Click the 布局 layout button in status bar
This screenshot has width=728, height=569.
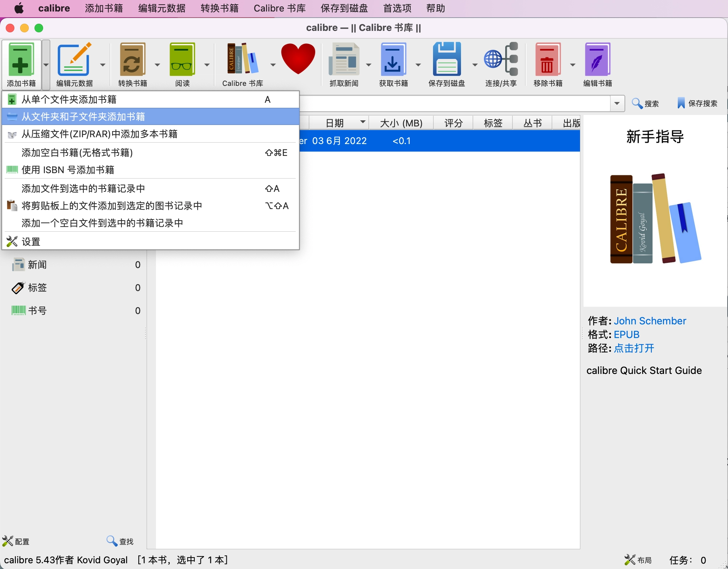tap(638, 560)
